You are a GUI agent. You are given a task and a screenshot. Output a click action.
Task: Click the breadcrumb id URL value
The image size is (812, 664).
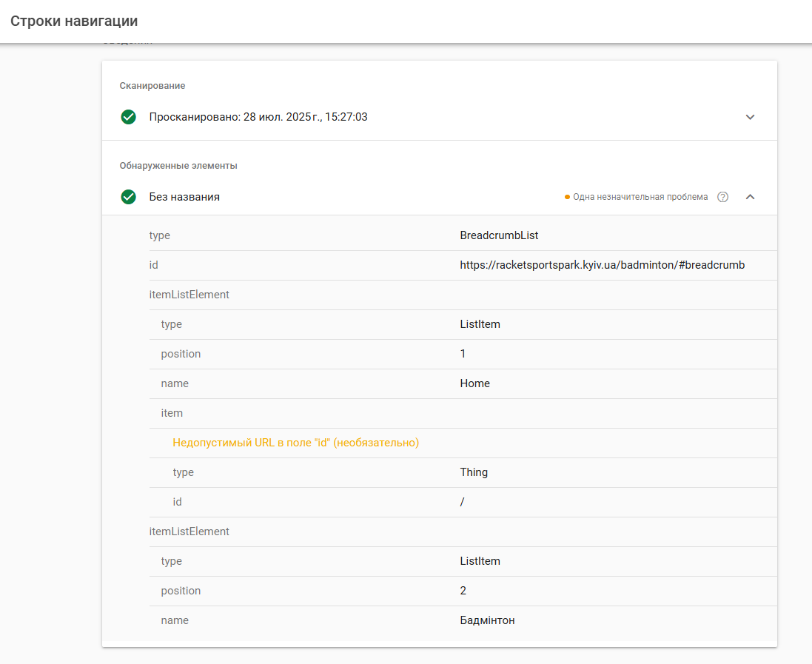point(603,265)
